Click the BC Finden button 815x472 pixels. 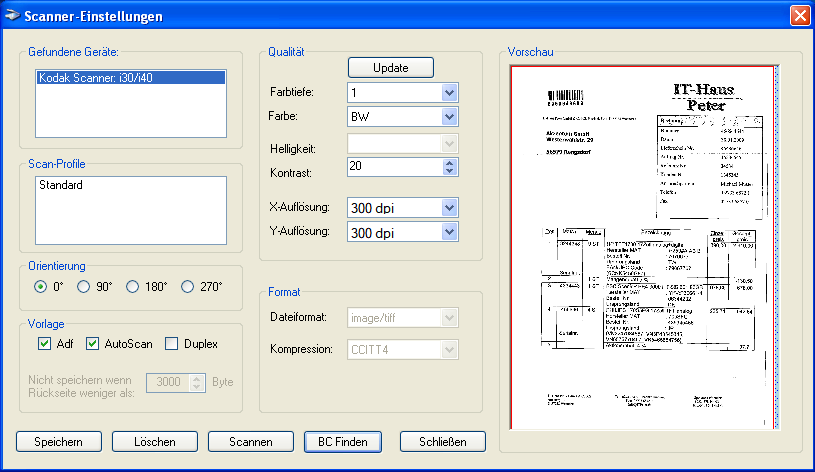[x=343, y=442]
